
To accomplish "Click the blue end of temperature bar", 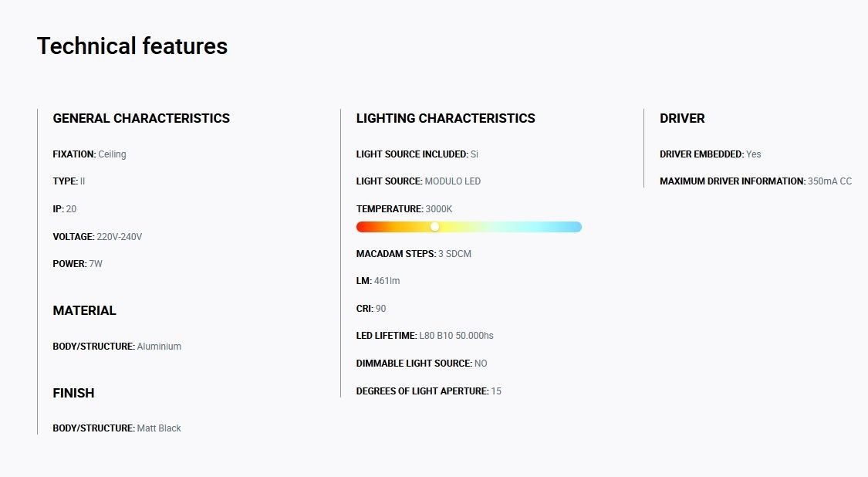I will [576, 227].
